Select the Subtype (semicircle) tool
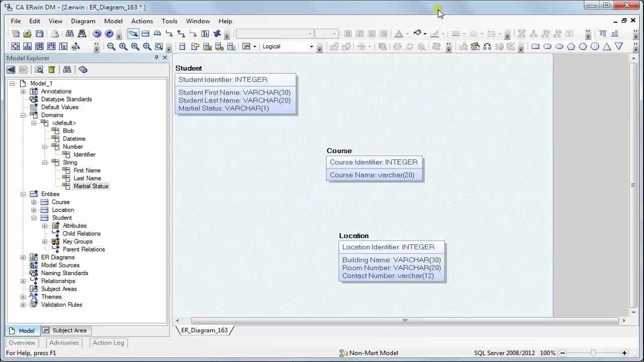644x362 pixels. point(157,34)
